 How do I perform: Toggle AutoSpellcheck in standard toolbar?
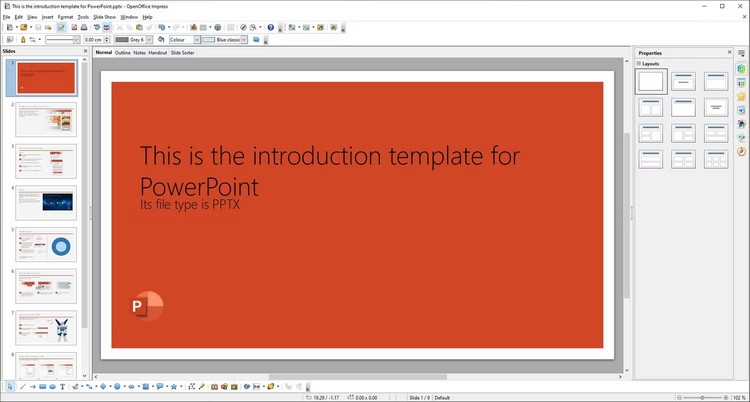(x=107, y=27)
